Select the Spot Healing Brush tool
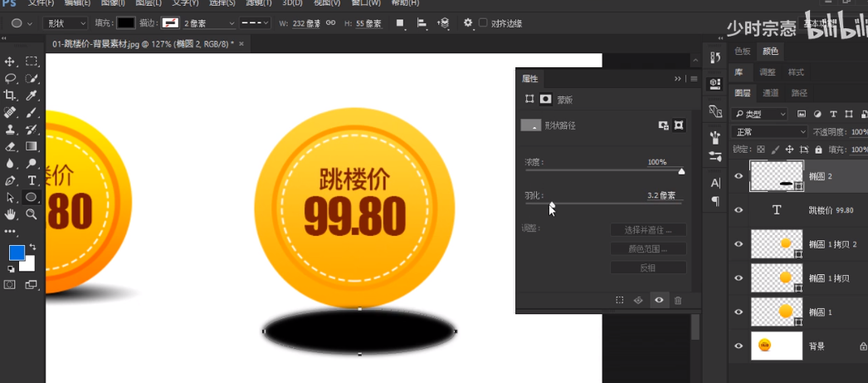 10,112
